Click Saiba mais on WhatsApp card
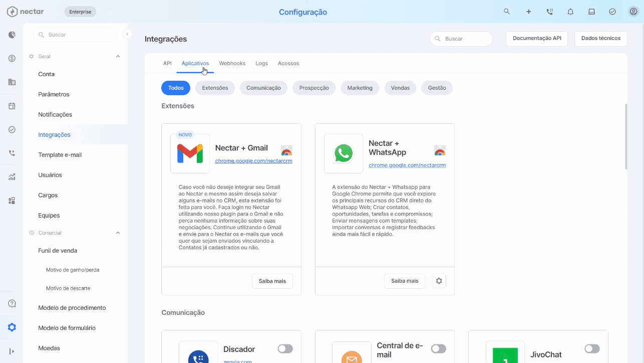The width and height of the screenshot is (644, 363). tap(405, 281)
